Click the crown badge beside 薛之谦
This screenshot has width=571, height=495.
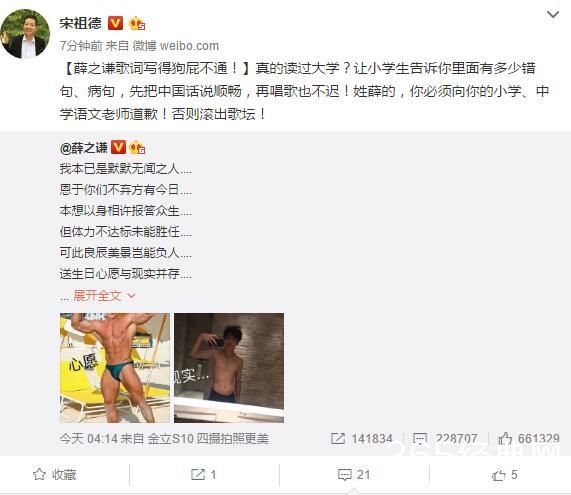(137, 148)
